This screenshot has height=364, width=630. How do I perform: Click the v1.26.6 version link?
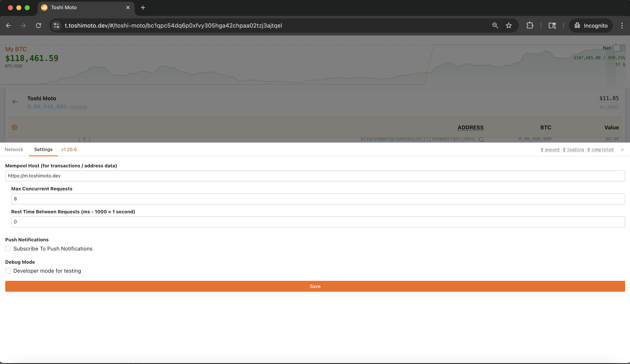pyautogui.click(x=69, y=149)
